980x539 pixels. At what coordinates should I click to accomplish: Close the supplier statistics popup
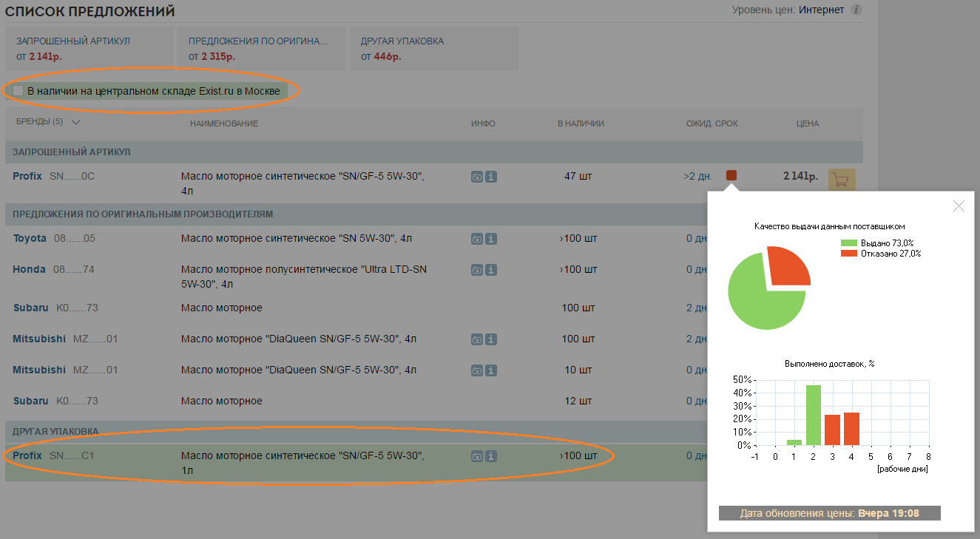coord(959,206)
